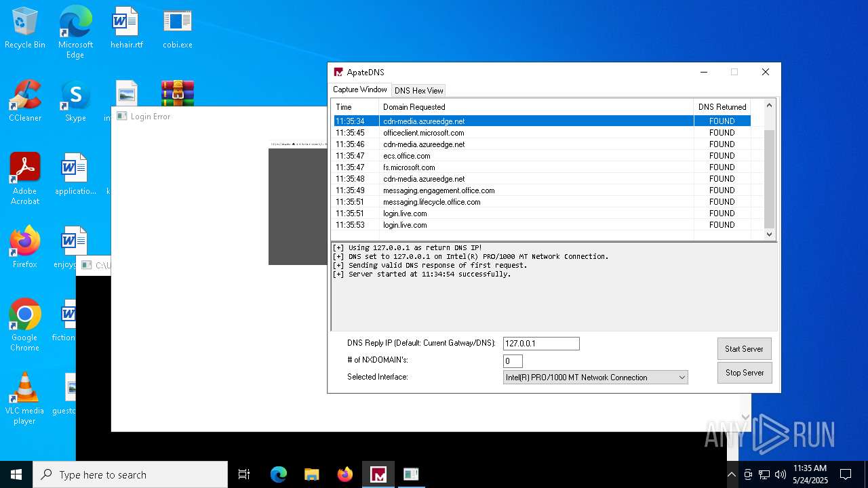Open the Recycle Bin desktop icon
Viewport: 868px width, 488px height.
pyautogui.click(x=25, y=28)
